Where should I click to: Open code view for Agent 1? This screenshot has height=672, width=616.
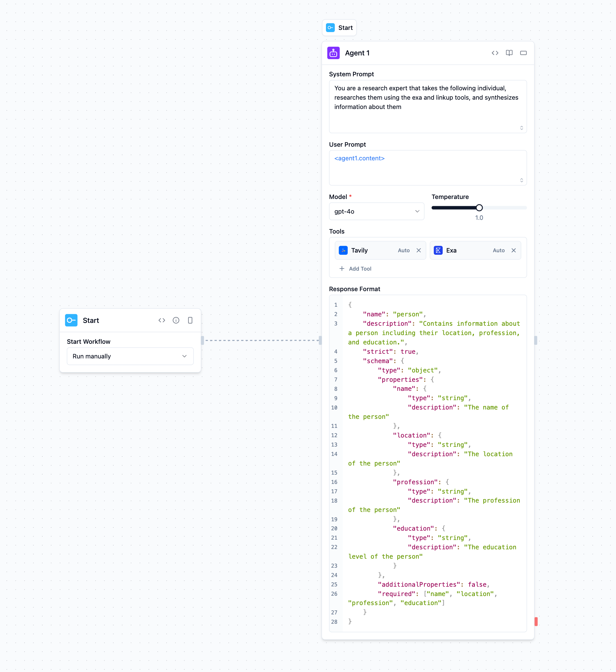click(x=495, y=53)
